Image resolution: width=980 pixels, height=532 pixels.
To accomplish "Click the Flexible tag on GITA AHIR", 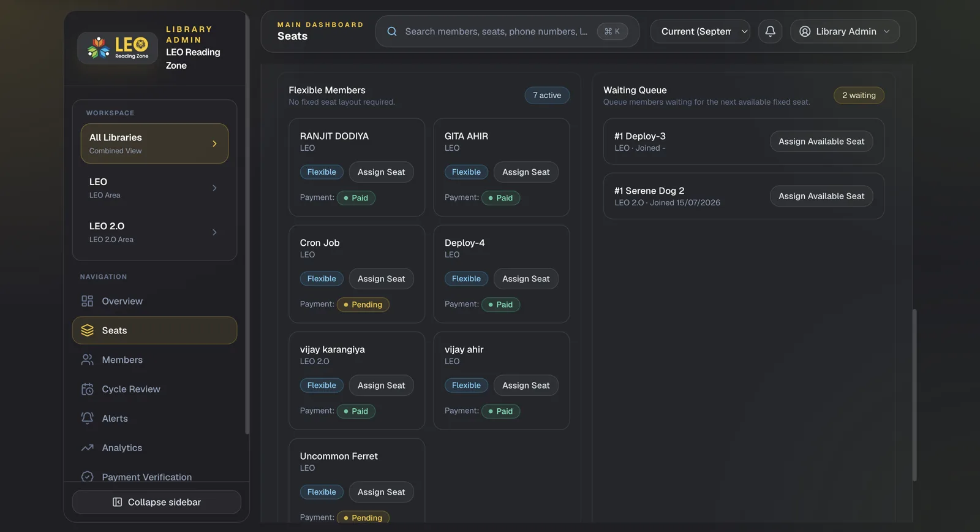I will (466, 172).
